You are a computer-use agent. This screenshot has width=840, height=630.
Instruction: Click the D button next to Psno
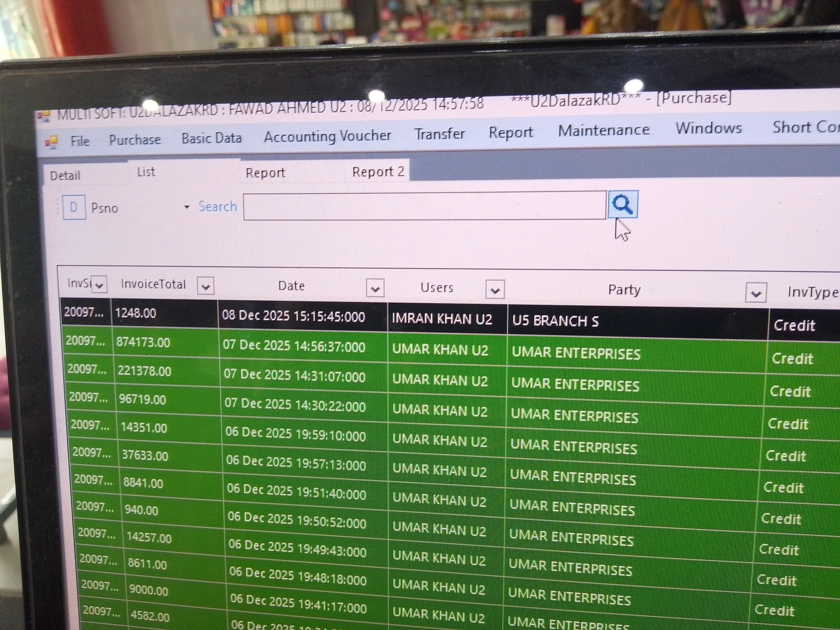[x=74, y=207]
